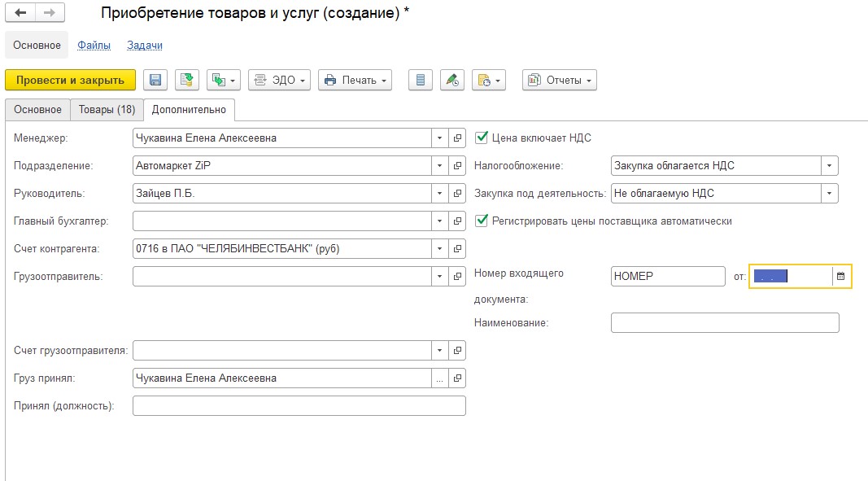Image resolution: width=868 pixels, height=481 pixels.
Task: Toggle the Цена включает НДС checkbox
Action: pos(482,138)
